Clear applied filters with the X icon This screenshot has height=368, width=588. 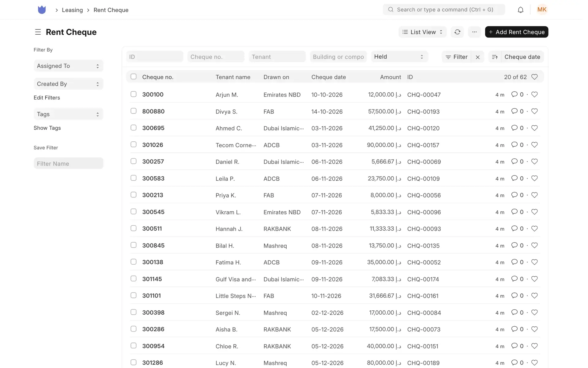click(x=478, y=57)
